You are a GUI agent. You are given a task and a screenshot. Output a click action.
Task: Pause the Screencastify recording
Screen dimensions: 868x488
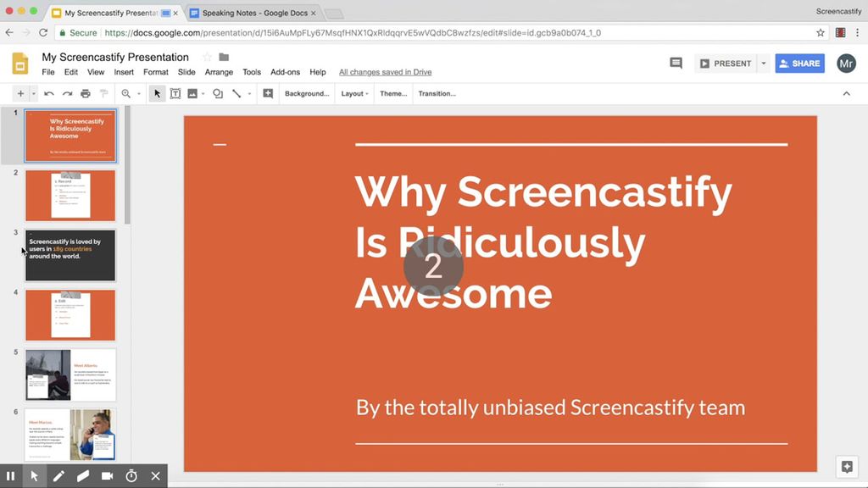coord(11,475)
